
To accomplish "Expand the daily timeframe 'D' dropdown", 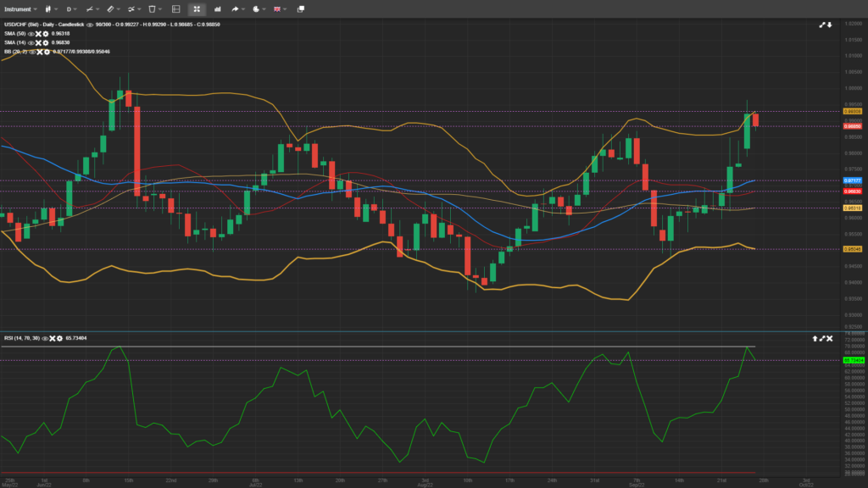I will click(x=71, y=8).
